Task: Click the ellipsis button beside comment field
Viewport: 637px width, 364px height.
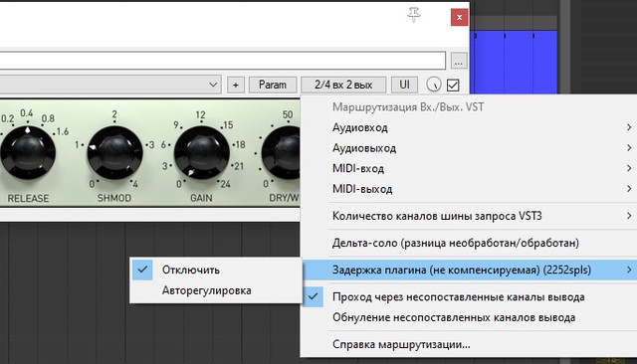Action: coord(459,61)
